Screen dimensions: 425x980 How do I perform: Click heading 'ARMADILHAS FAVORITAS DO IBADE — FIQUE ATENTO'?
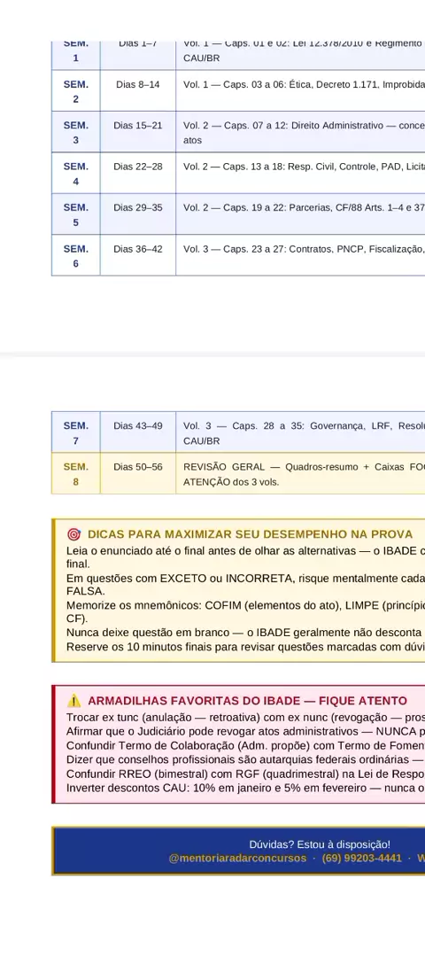(x=247, y=701)
